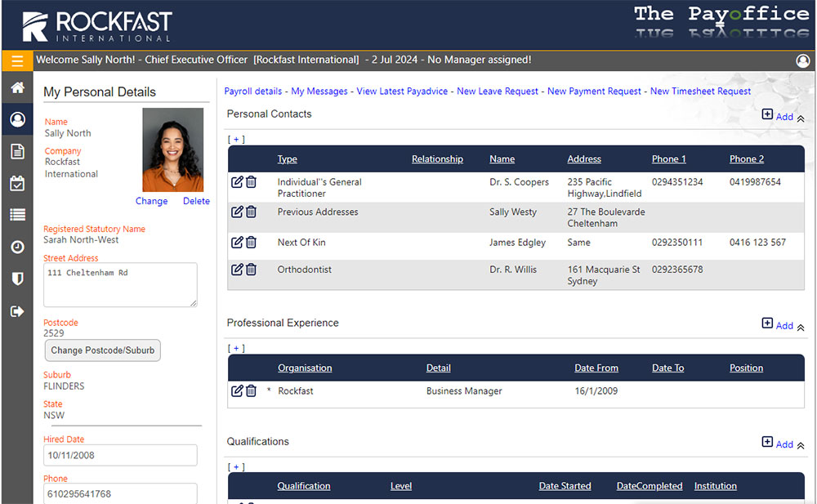This screenshot has width=817, height=504.
Task: Open the orange hamburger menu icon
Action: [16, 61]
